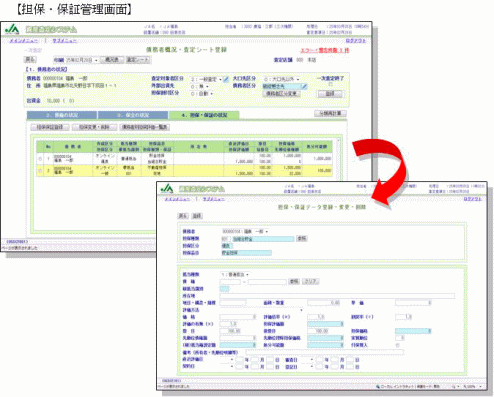This screenshot has width=494, height=397.
Task: Select the radio button for table row 1
Action: click(40, 159)
